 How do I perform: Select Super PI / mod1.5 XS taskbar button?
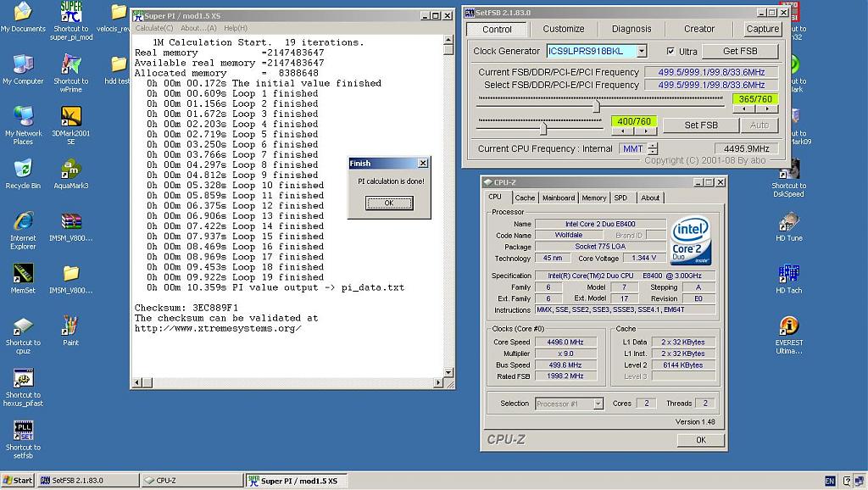[297, 481]
